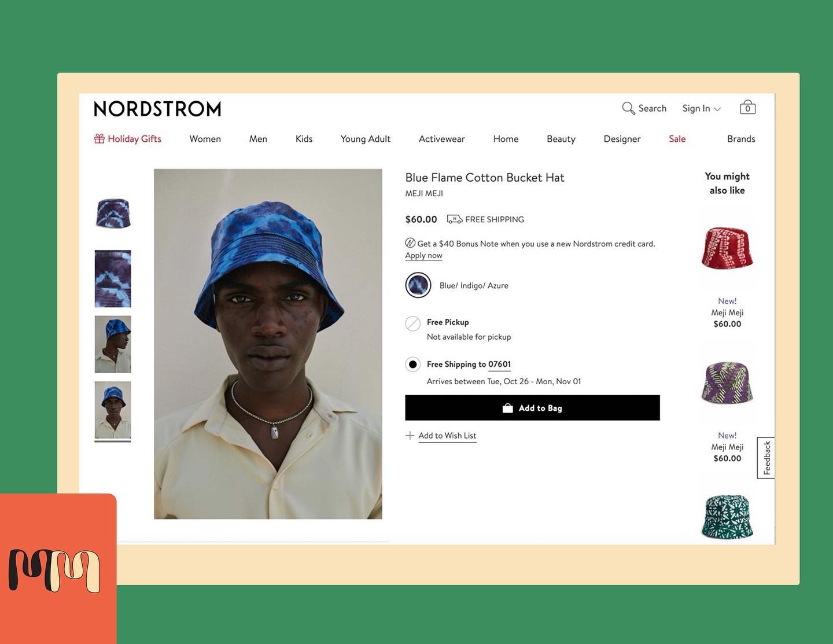Select the Free Shipping radio option
This screenshot has height=644, width=833.
412,365
